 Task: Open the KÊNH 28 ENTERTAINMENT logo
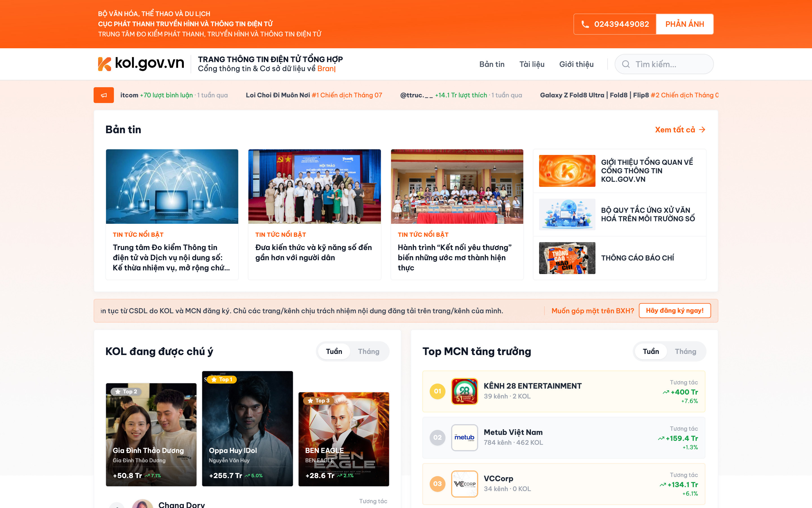[x=464, y=391]
